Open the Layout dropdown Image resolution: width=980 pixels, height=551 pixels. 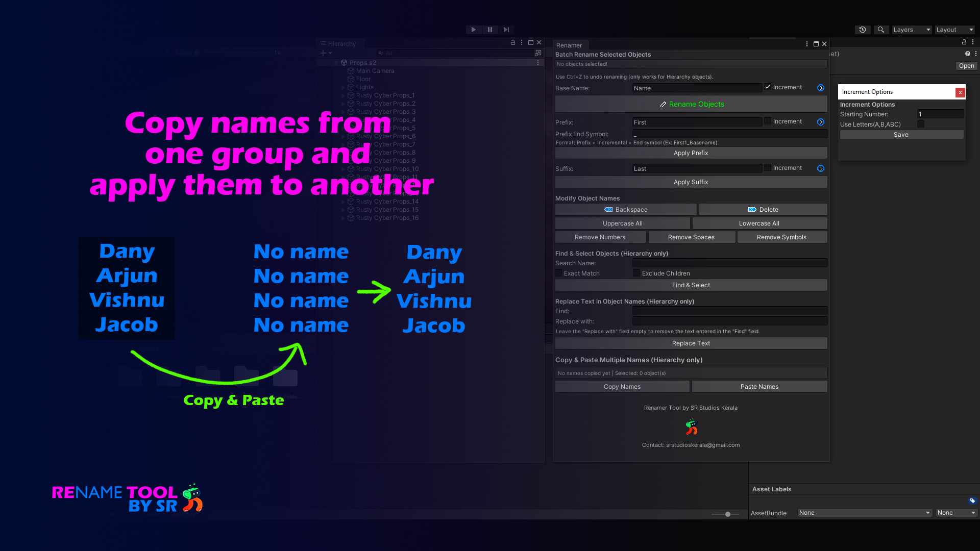(x=954, y=30)
